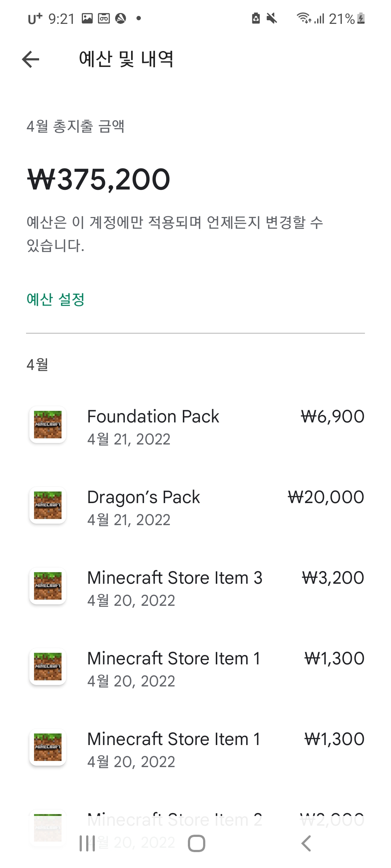Tap the ₩6,900 price amount

pos(332,417)
